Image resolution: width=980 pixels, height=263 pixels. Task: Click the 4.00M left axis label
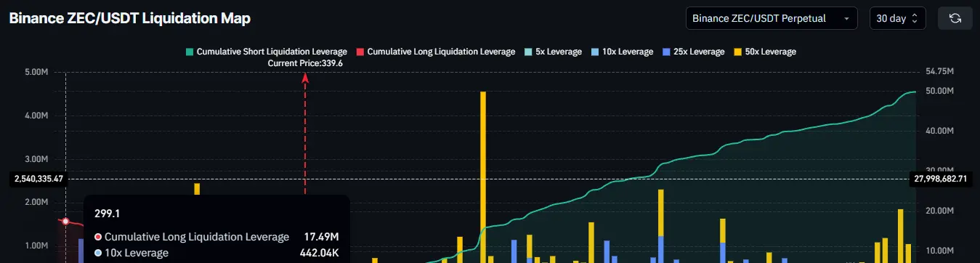coord(36,116)
